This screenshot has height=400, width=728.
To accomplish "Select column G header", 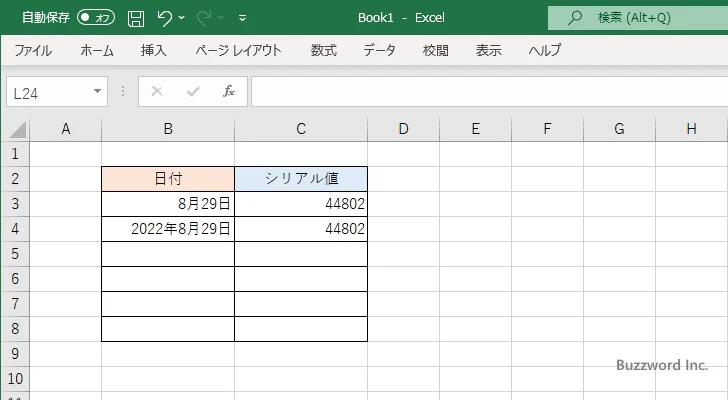I will pyautogui.click(x=619, y=129).
